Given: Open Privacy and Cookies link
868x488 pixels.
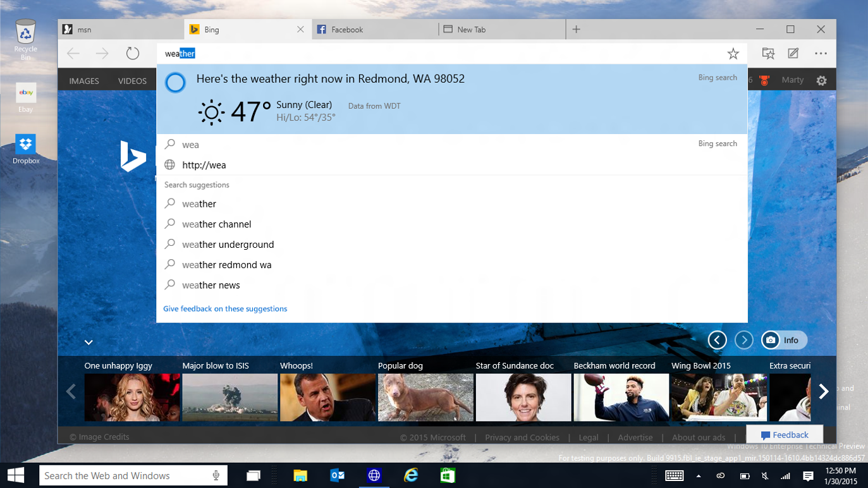Looking at the screenshot, I should click(x=522, y=437).
